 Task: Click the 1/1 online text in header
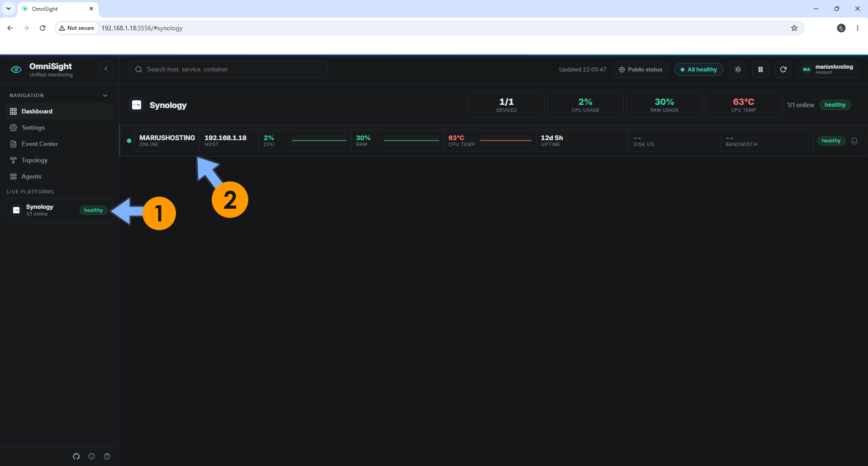tap(801, 105)
